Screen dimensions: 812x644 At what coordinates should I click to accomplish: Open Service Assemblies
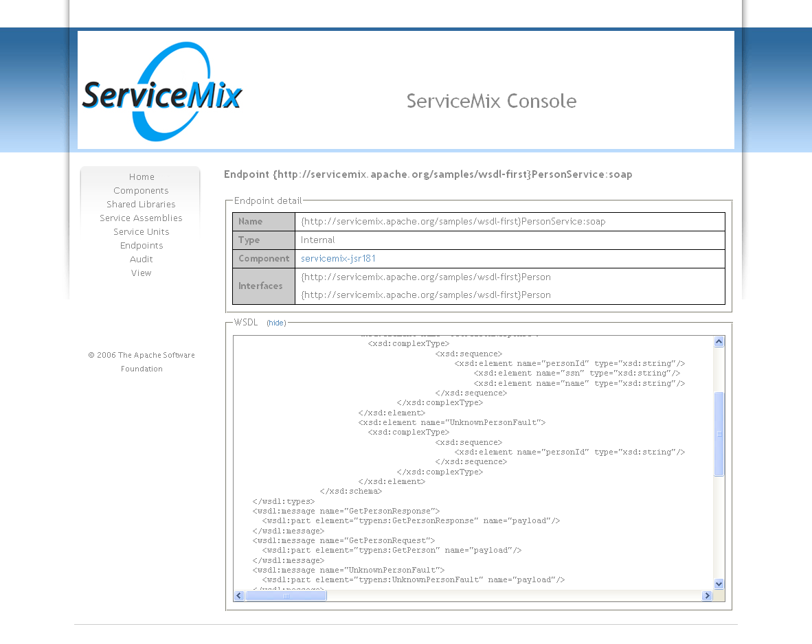[141, 218]
